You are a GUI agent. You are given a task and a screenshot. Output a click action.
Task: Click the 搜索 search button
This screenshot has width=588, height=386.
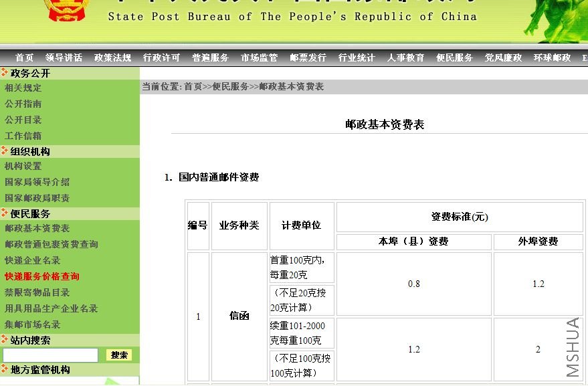coord(119,355)
